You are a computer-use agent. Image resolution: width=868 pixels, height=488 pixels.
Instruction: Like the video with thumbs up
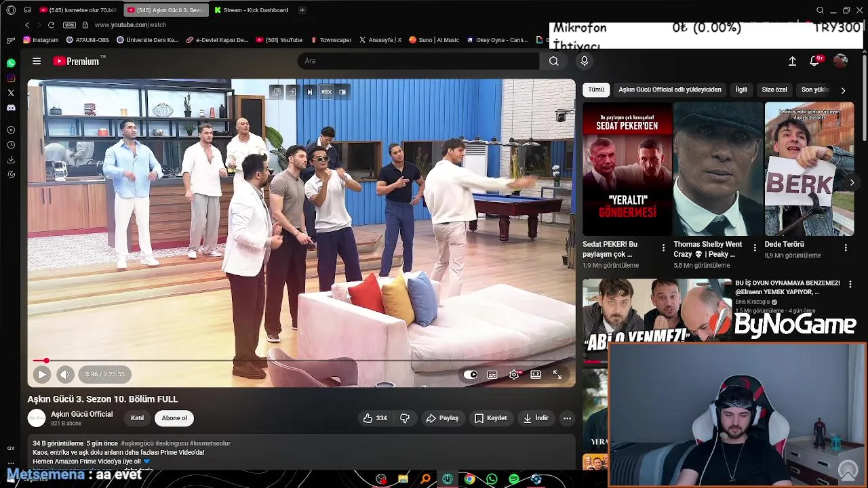(375, 418)
